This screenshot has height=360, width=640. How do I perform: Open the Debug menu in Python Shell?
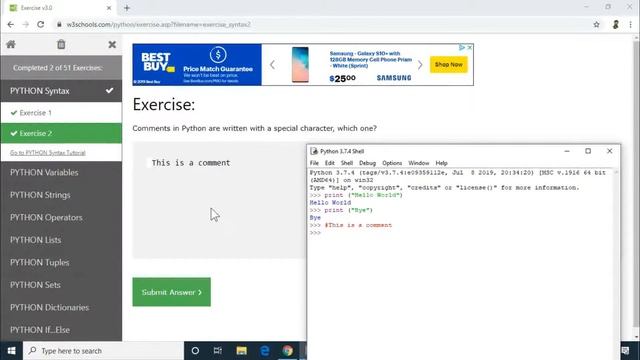point(367,163)
